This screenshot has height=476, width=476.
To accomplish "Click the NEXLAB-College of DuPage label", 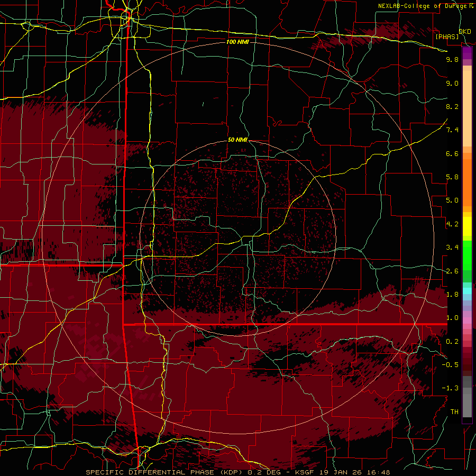I will pyautogui.click(x=422, y=6).
